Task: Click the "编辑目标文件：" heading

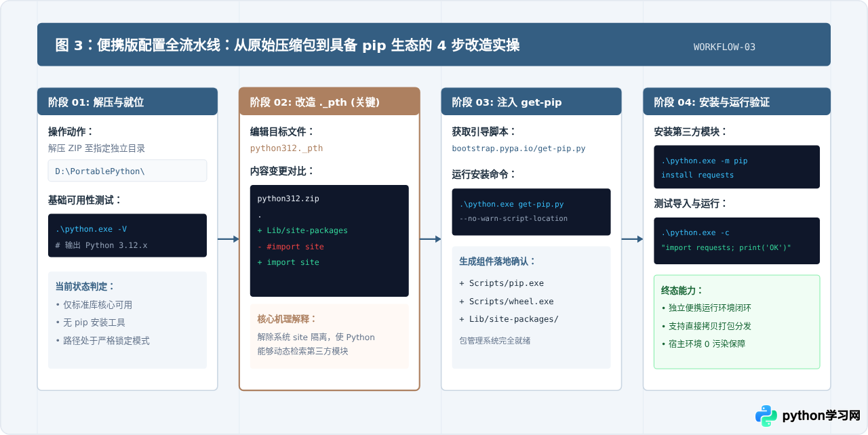Action: click(x=283, y=131)
